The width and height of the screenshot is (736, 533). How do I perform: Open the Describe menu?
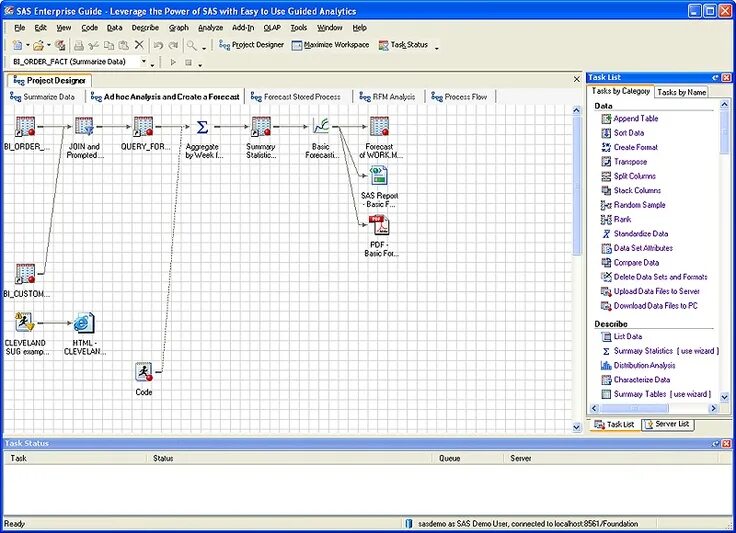pos(145,28)
